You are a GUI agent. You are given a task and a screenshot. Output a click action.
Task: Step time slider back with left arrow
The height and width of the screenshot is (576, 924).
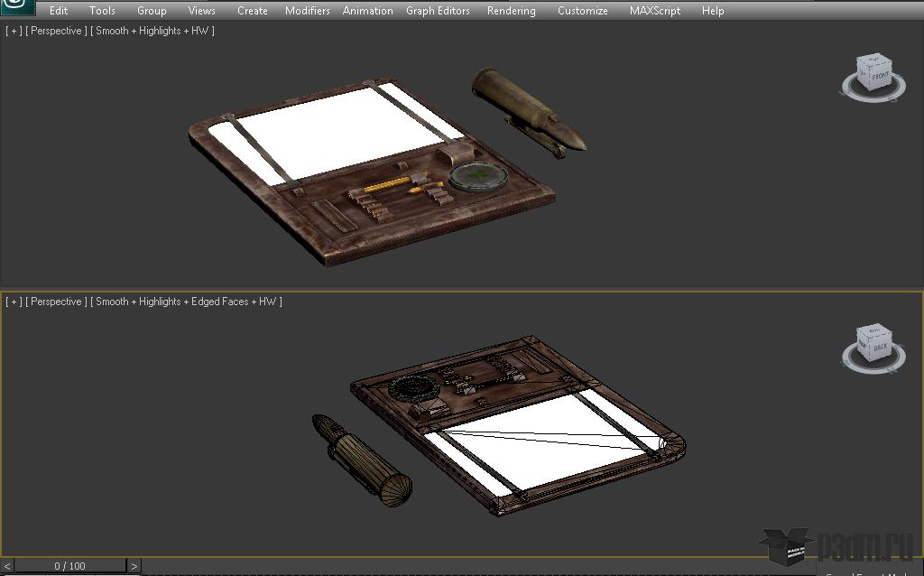tap(7, 566)
